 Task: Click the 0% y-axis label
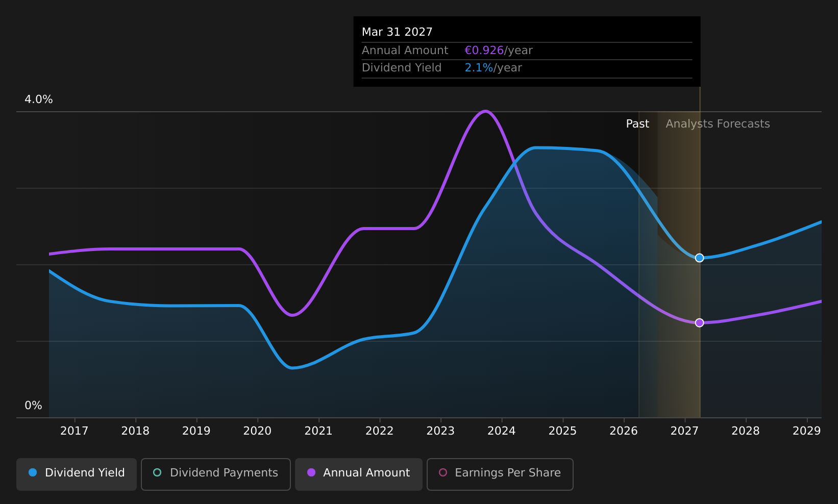tap(33, 406)
